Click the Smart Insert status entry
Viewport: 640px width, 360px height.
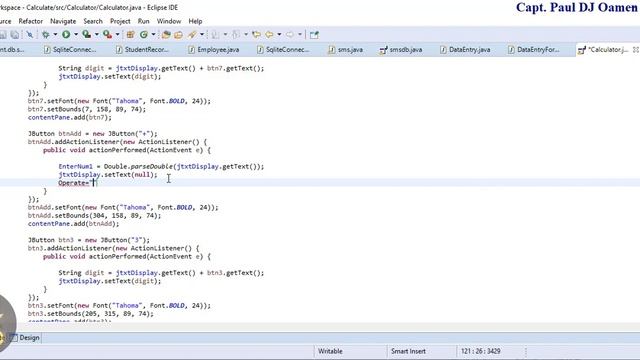(408, 351)
